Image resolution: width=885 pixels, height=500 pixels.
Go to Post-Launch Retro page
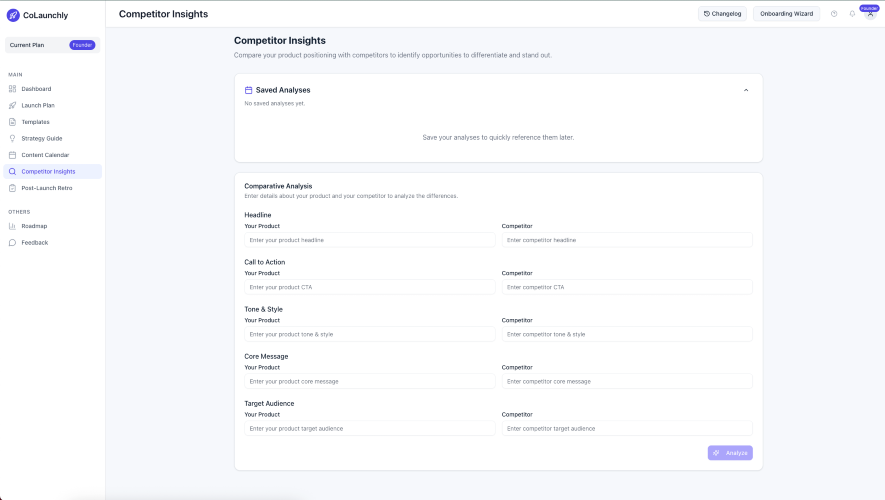[x=46, y=188]
